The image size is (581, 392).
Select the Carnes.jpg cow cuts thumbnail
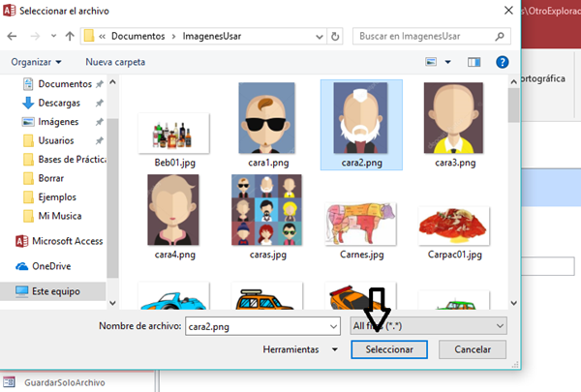pyautogui.click(x=360, y=225)
